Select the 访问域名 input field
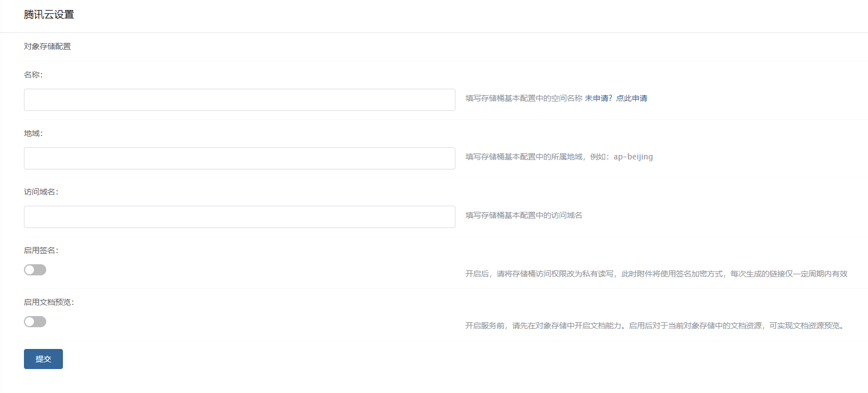 (239, 217)
